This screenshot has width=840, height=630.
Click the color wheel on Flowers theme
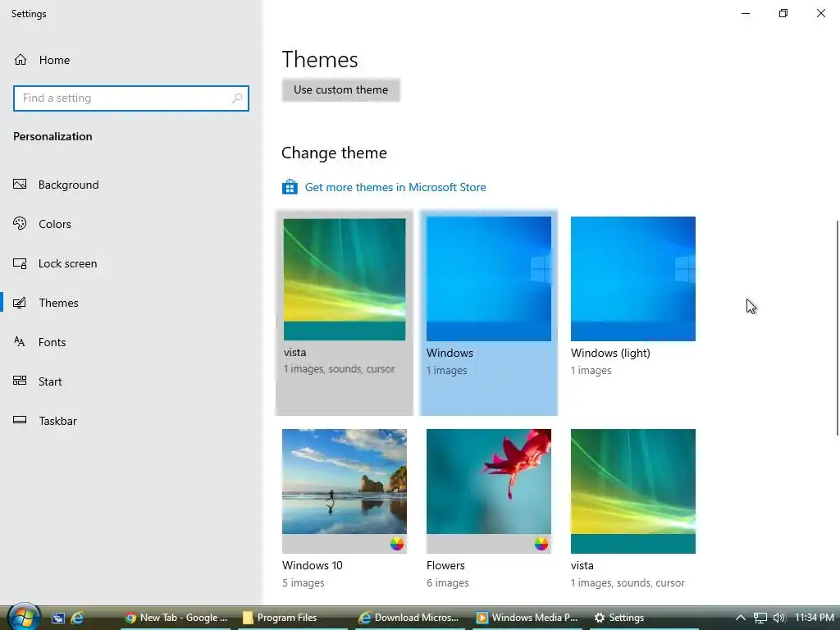(x=541, y=544)
